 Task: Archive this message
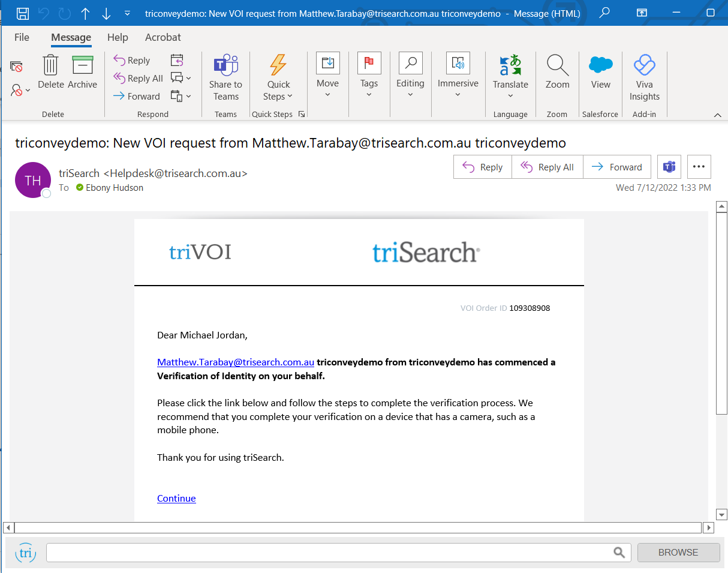coord(82,72)
